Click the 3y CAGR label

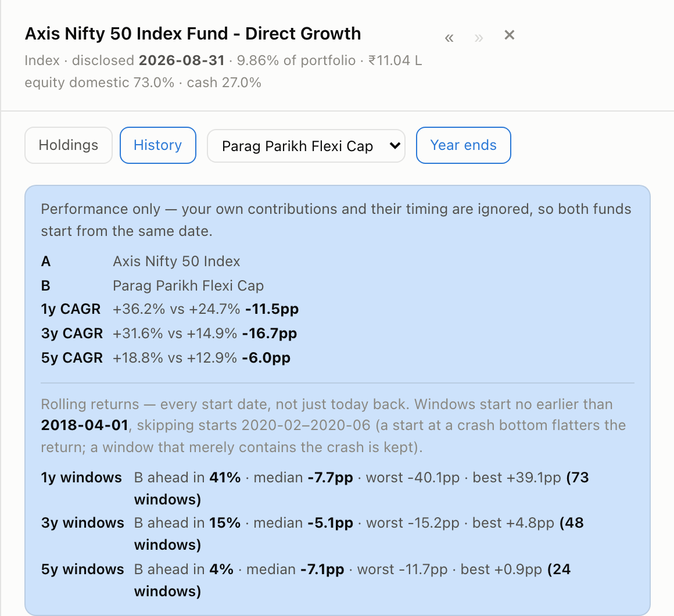pos(72,334)
